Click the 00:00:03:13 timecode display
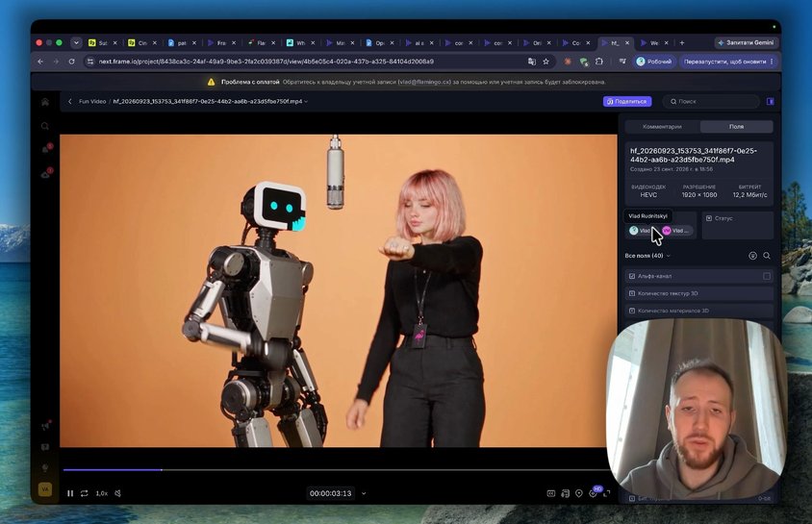Image resolution: width=812 pixels, height=524 pixels. (330, 493)
